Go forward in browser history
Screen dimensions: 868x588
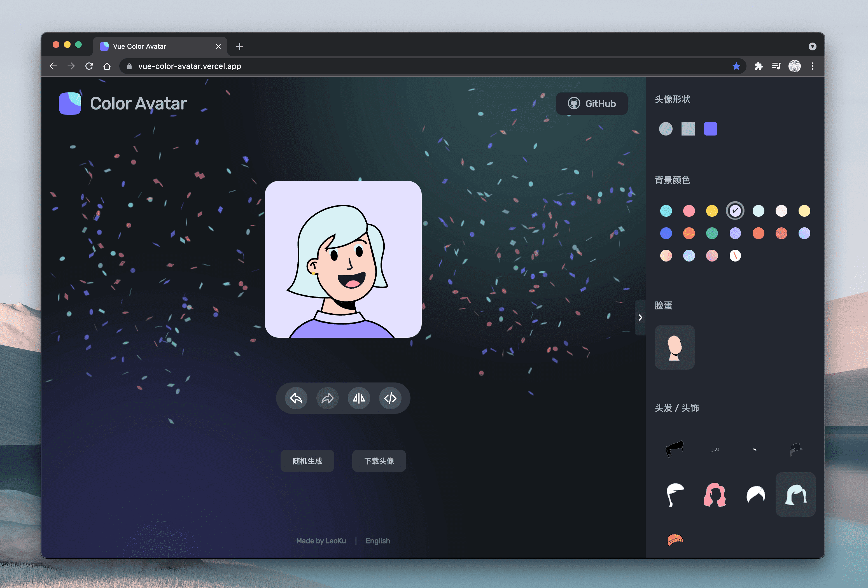[x=71, y=66]
